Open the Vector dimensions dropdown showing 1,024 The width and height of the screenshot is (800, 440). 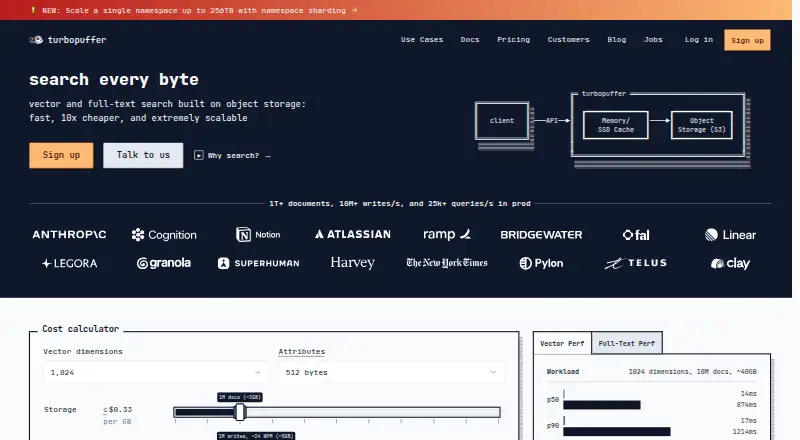coord(155,373)
